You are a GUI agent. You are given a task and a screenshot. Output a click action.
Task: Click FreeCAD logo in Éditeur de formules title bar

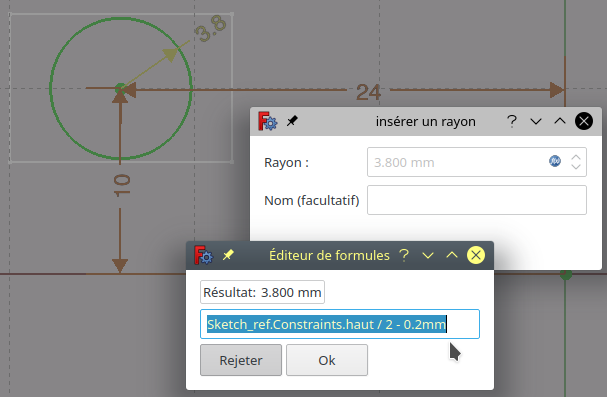pyautogui.click(x=203, y=255)
